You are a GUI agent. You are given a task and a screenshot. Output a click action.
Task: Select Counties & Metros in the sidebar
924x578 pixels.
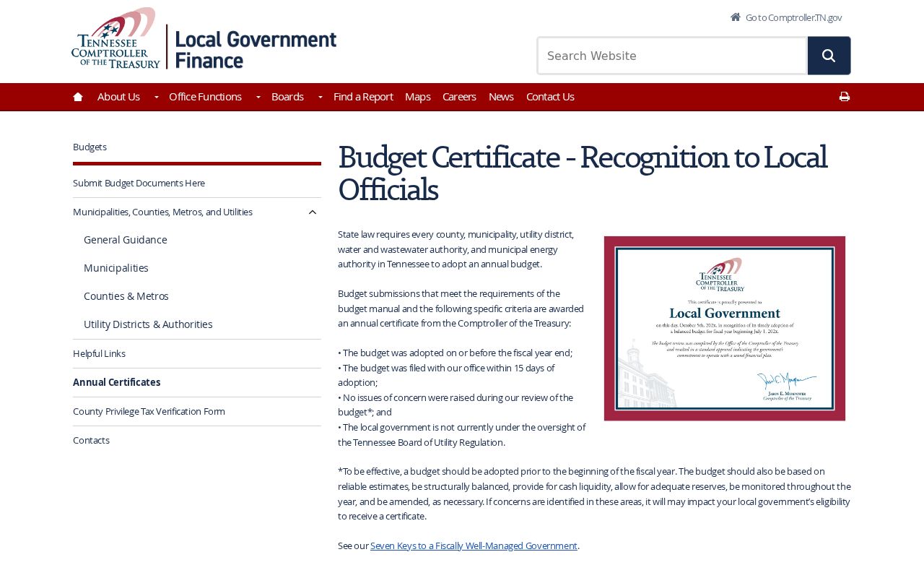click(x=126, y=296)
